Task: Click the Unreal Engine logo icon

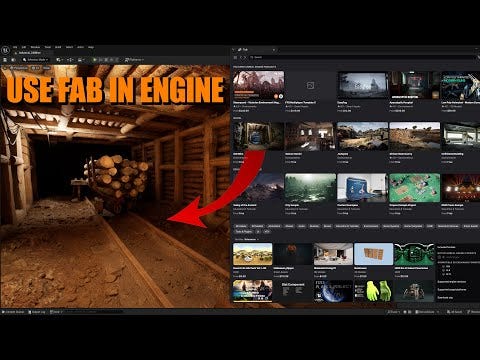Action: click(x=5, y=50)
